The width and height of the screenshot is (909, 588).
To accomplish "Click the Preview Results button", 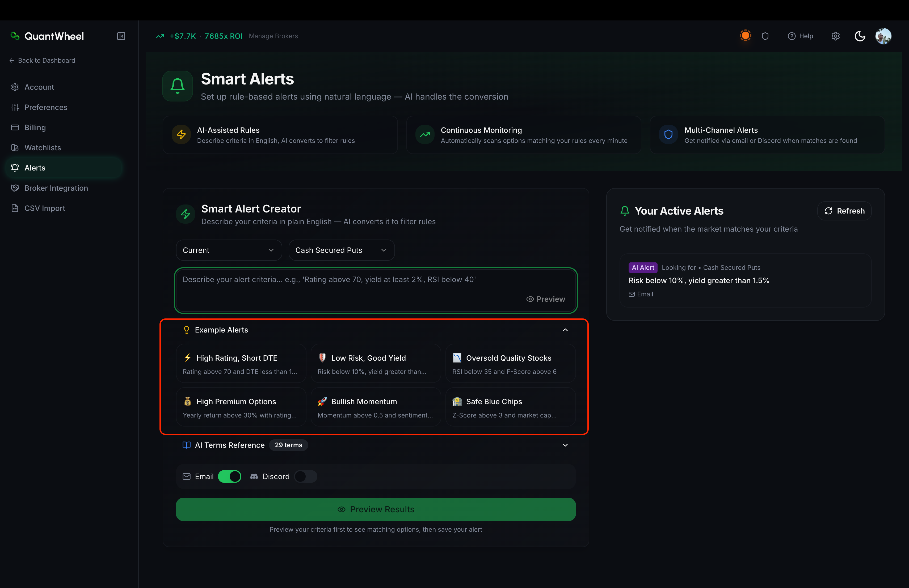I will pos(376,509).
